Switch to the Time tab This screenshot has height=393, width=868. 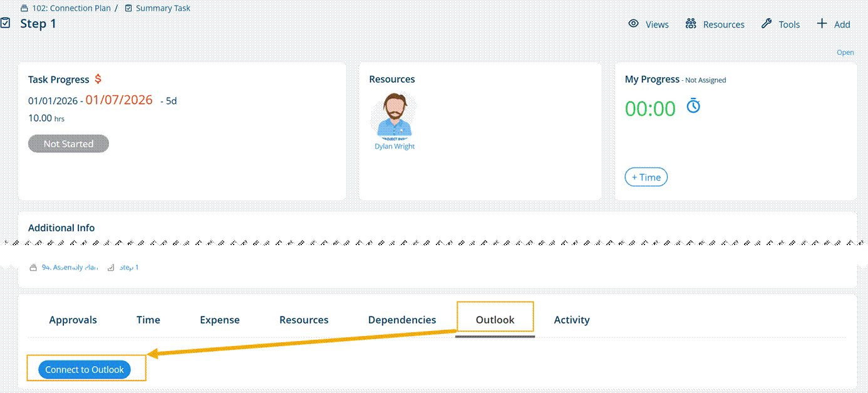coord(148,320)
